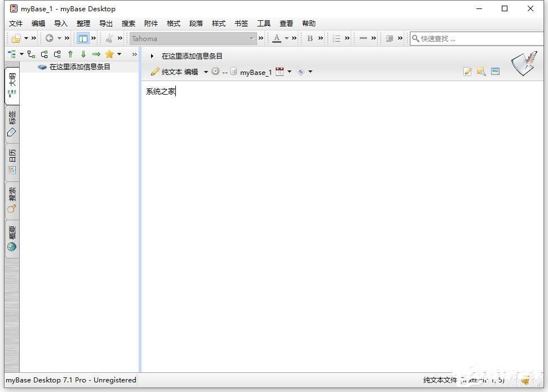Screen dimensions: 548x392
Task: Toggle bold formatting B button
Action: coord(310,38)
